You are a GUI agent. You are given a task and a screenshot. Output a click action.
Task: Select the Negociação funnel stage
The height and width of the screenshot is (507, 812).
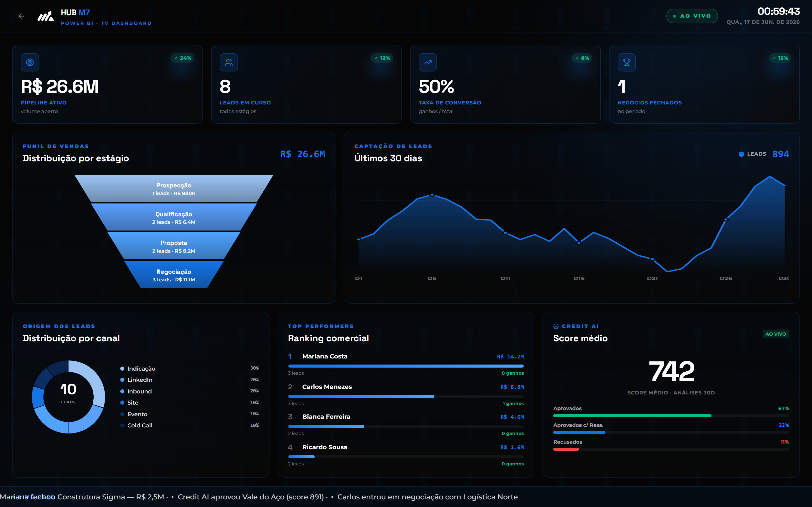[x=174, y=275]
